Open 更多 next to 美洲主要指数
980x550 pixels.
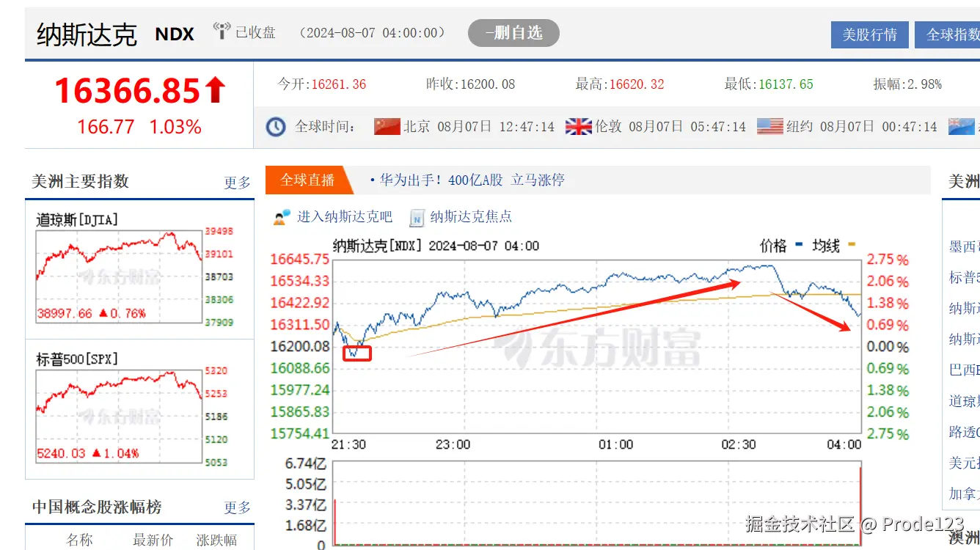point(237,182)
